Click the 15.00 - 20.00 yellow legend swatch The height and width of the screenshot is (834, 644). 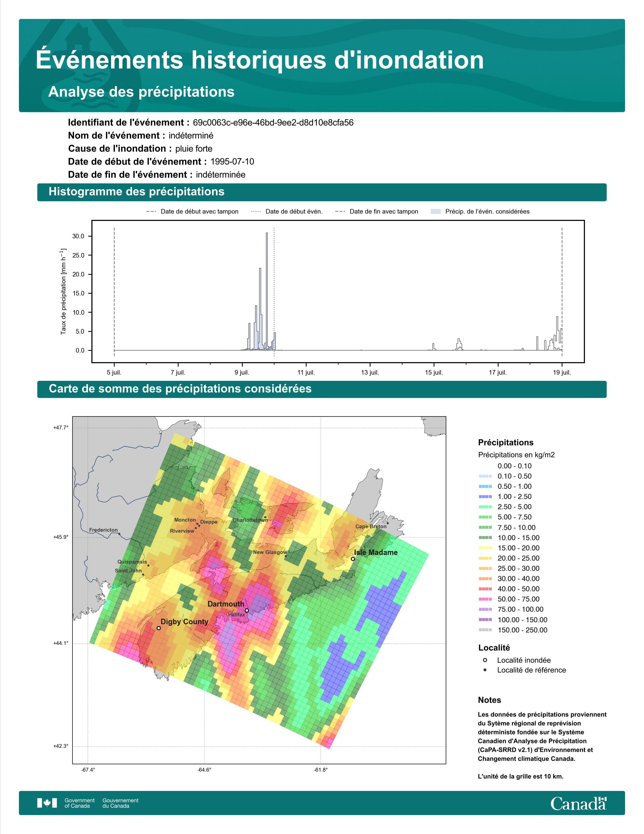coord(485,548)
